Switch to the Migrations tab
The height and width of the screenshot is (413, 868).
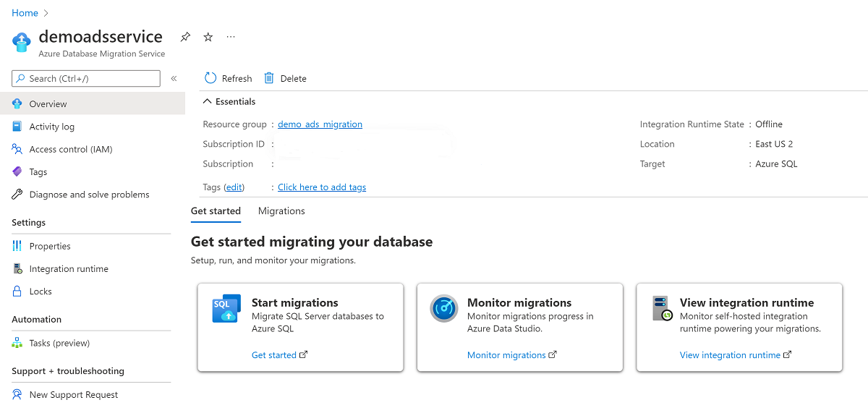coord(281,211)
